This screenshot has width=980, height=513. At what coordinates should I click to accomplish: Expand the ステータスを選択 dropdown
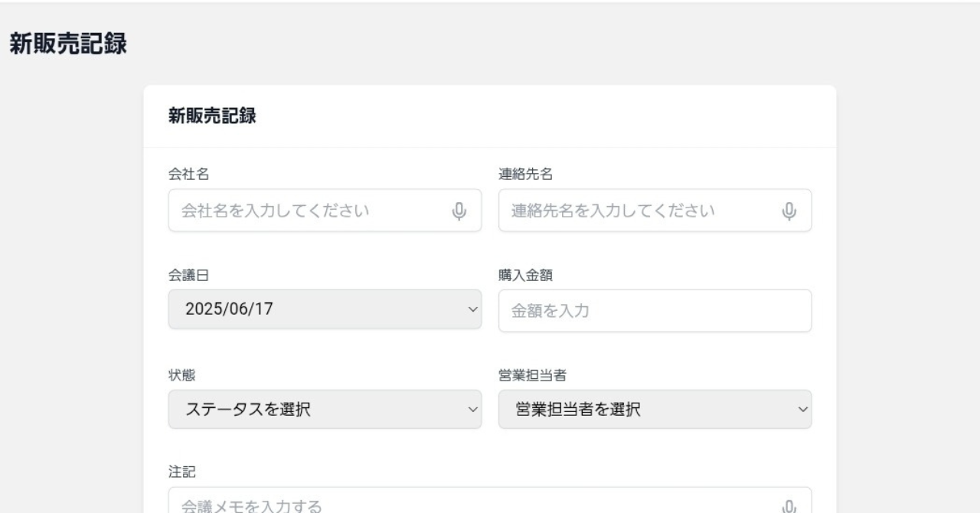[x=325, y=410]
